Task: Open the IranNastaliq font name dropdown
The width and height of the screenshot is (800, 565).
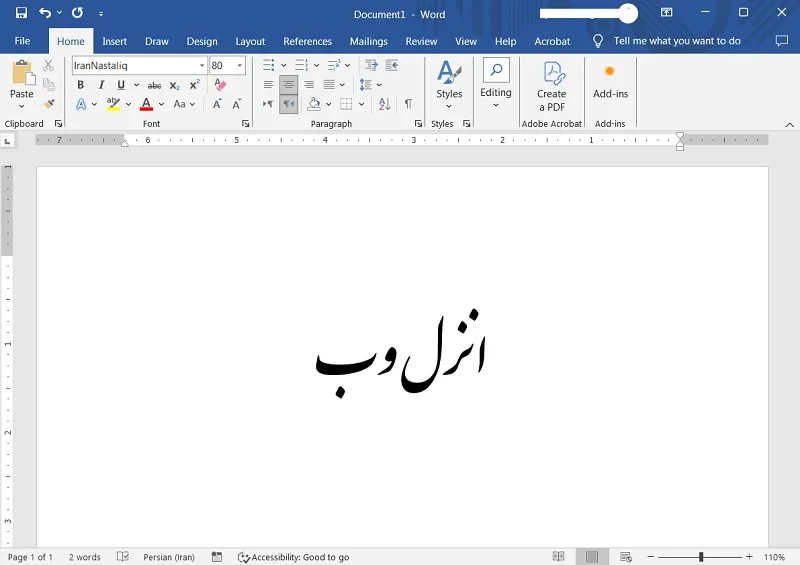Action: click(x=202, y=65)
